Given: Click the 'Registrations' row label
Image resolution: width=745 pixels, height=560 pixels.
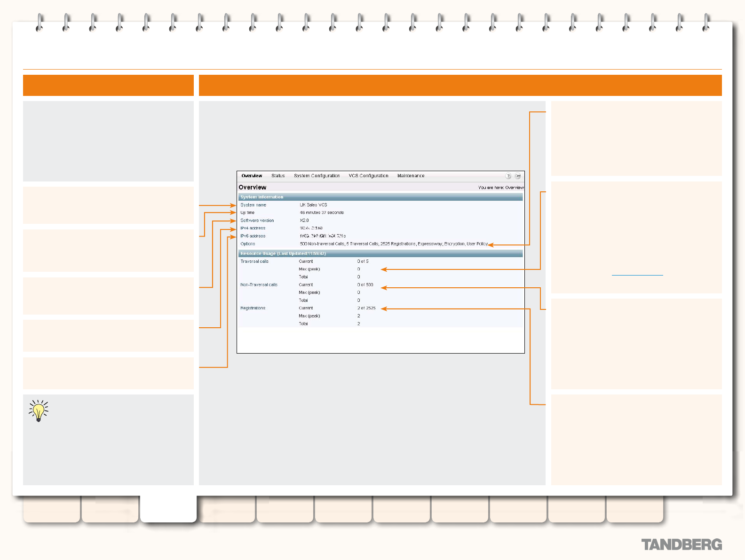Looking at the screenshot, I should 253,308.
